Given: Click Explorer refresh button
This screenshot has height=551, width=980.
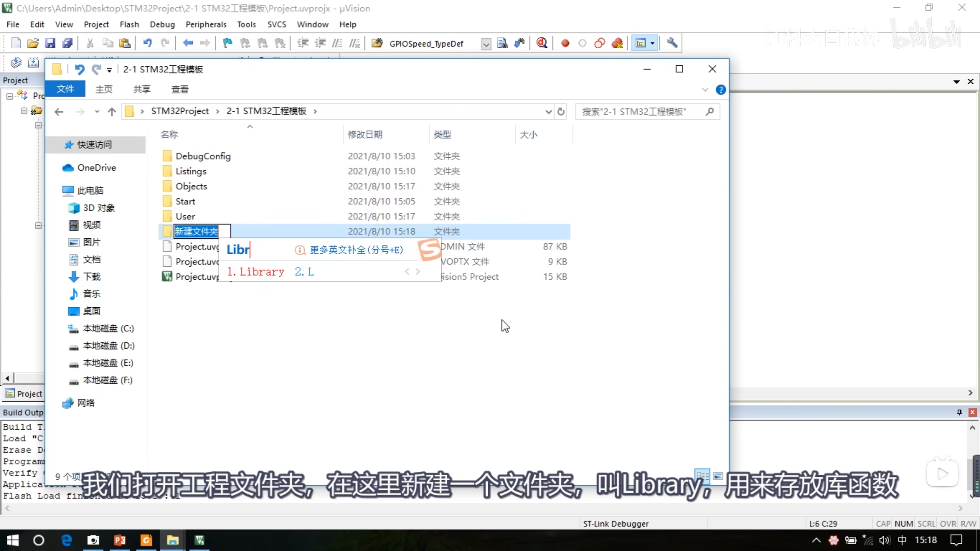Looking at the screenshot, I should click(561, 111).
